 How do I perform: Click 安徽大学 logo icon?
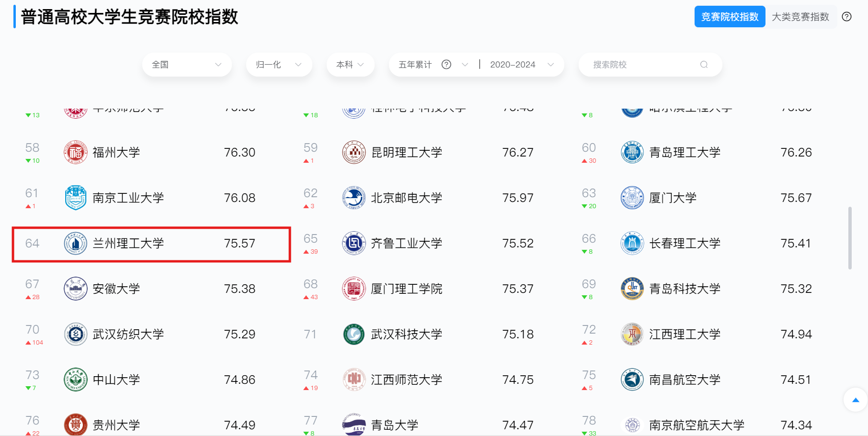coord(76,289)
